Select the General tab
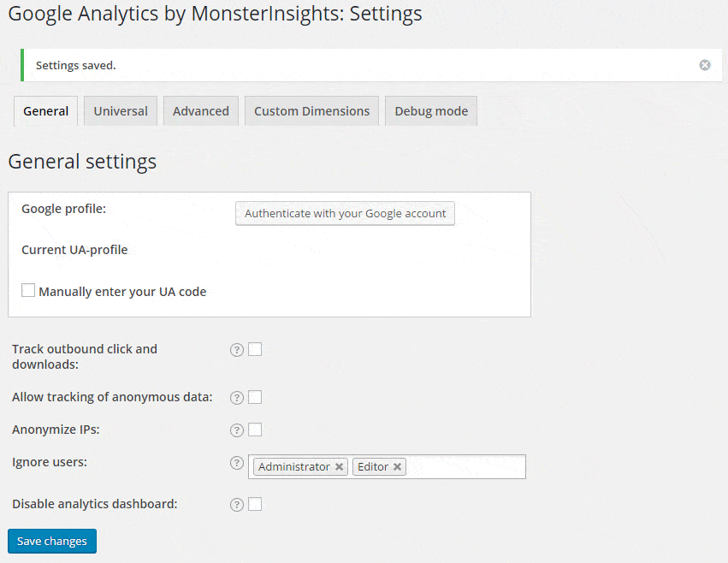This screenshot has width=728, height=563. pos(46,111)
